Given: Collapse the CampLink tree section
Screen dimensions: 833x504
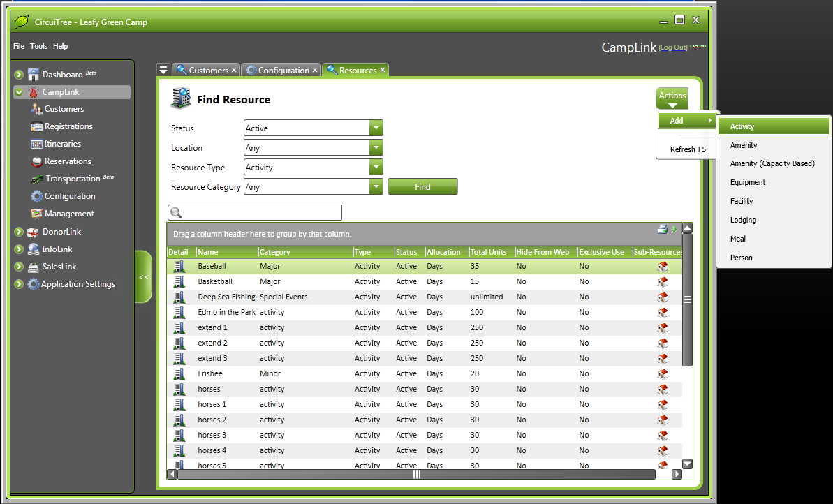Looking at the screenshot, I should pos(20,92).
